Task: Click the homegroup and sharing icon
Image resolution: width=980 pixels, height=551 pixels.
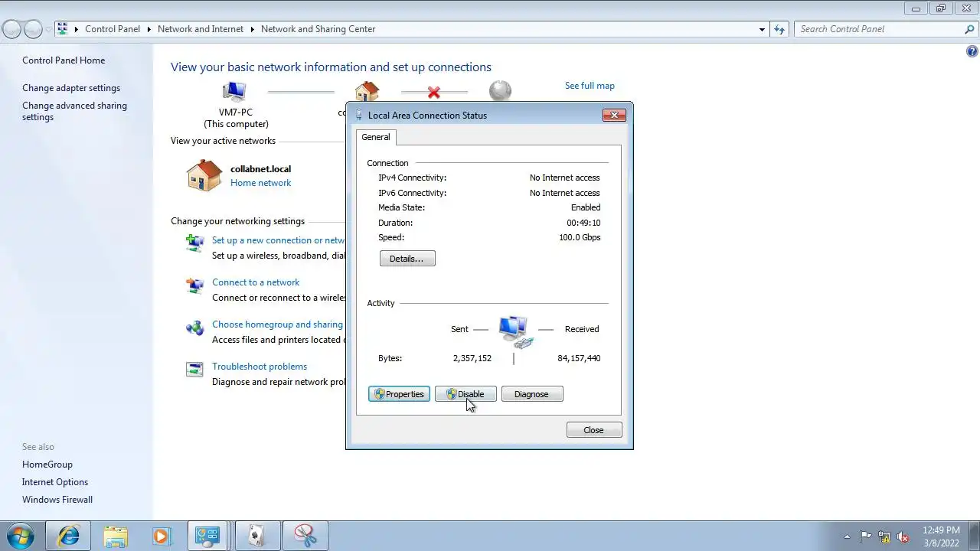Action: [194, 328]
